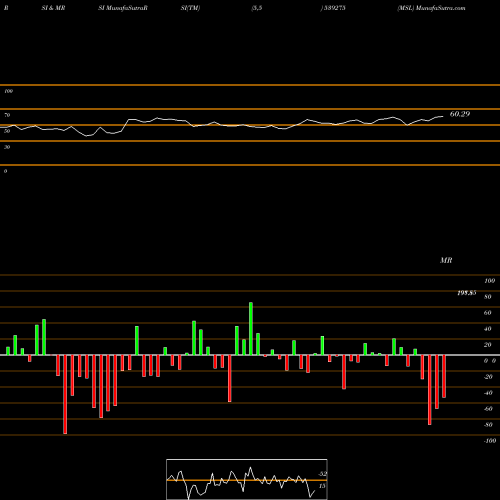Image resolution: width=500 pixels, height=500 pixels.
Task: Open the mini chart thumbnail at the bottom
Action: 247,479
